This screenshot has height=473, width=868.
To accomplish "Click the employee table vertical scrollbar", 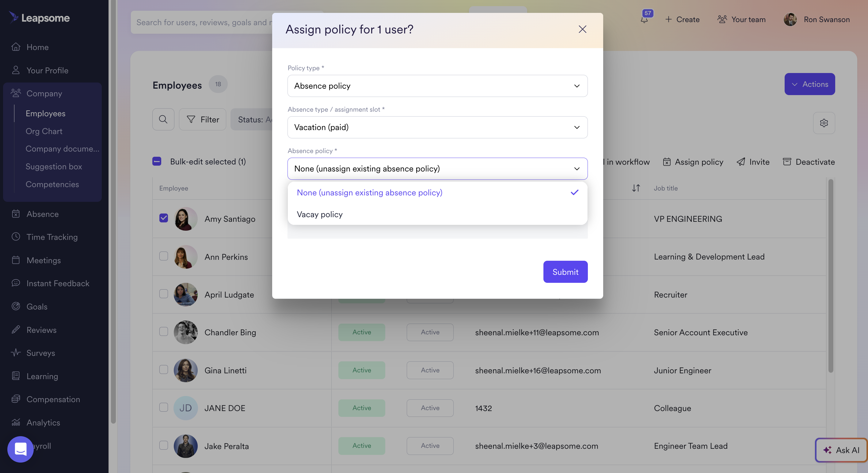I will [831, 276].
